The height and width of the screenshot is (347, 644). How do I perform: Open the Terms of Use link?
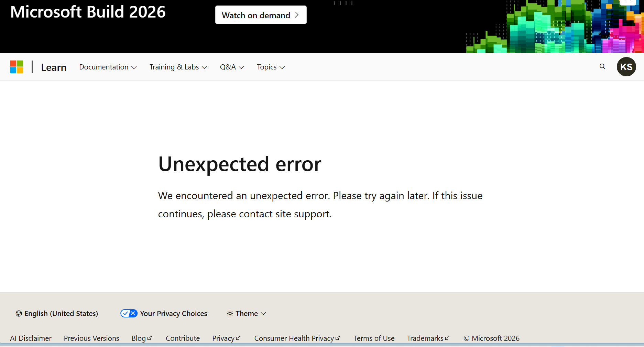[374, 338]
